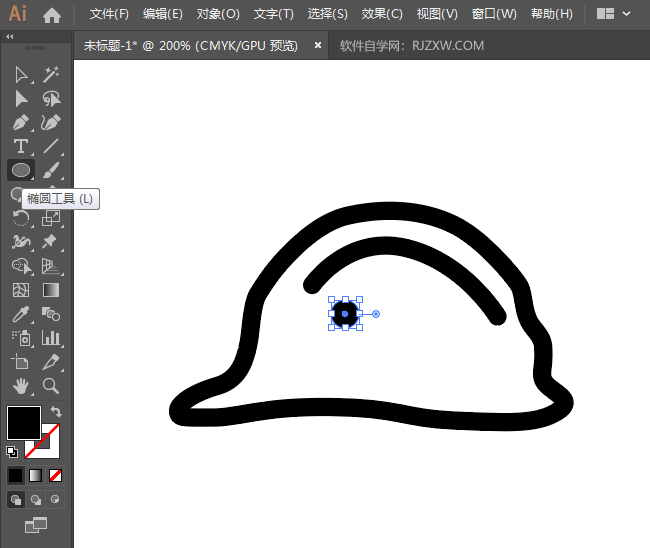
Task: Set the paint mode to None
Action: 56,475
